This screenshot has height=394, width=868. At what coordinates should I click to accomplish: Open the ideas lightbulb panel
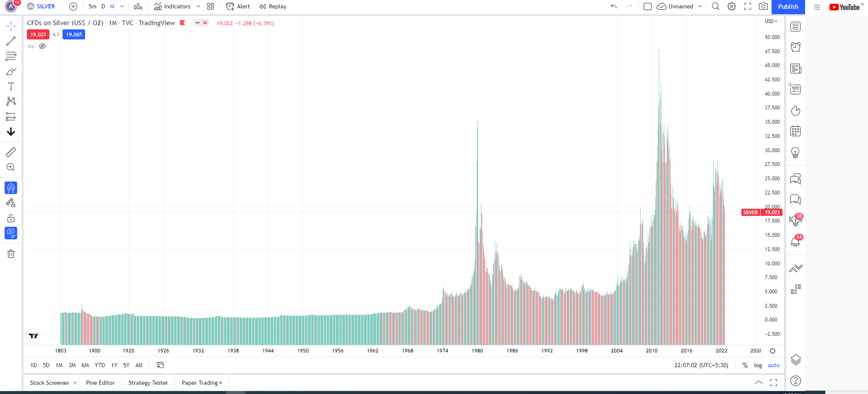(795, 153)
